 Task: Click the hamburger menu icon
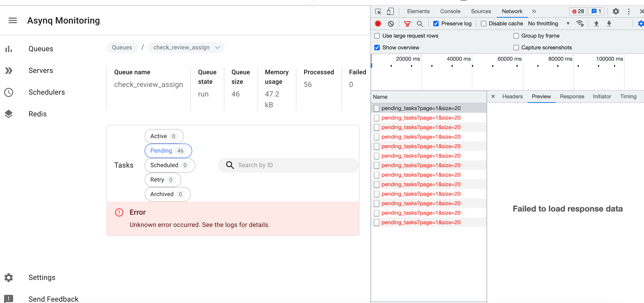coord(12,20)
